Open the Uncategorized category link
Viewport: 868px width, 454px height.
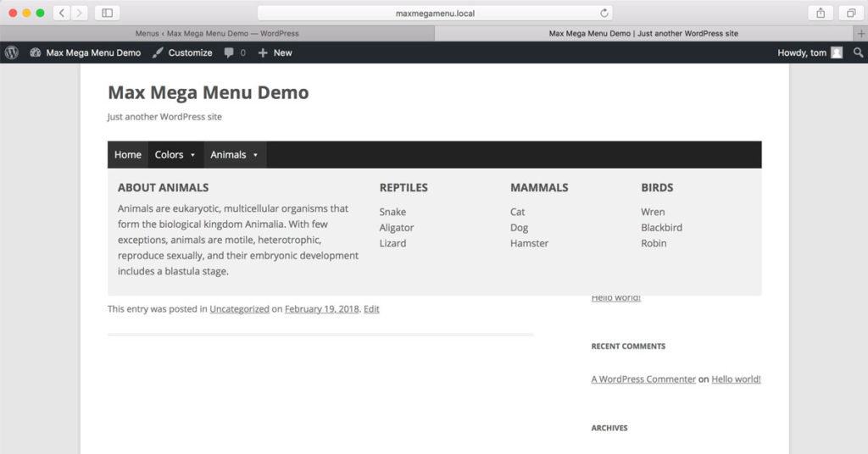tap(239, 309)
